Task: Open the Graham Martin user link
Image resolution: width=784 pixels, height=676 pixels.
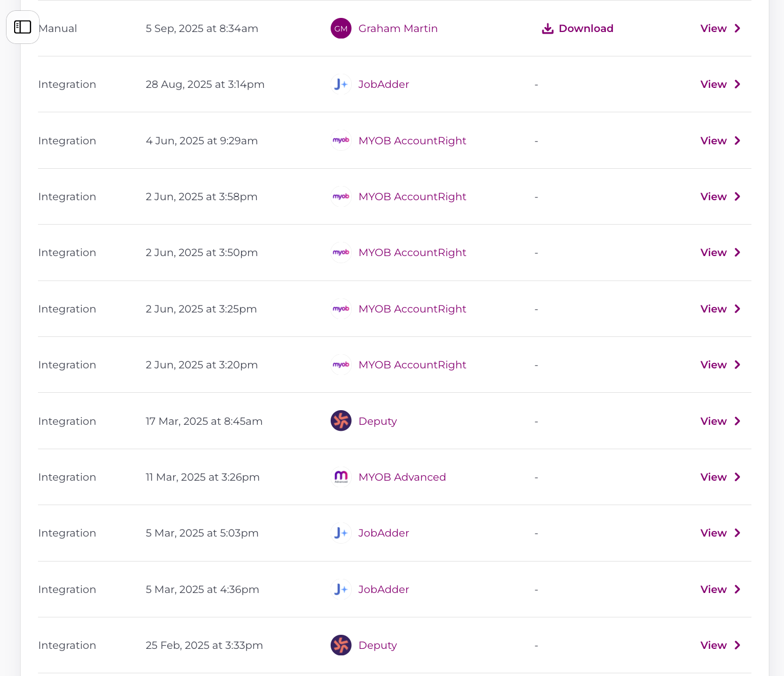Action: pyautogui.click(x=397, y=29)
